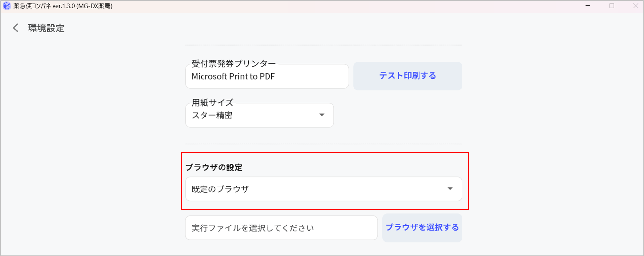This screenshot has height=256, width=644.
Task: Click the ブラウザの設定 section heading
Action: click(x=214, y=167)
